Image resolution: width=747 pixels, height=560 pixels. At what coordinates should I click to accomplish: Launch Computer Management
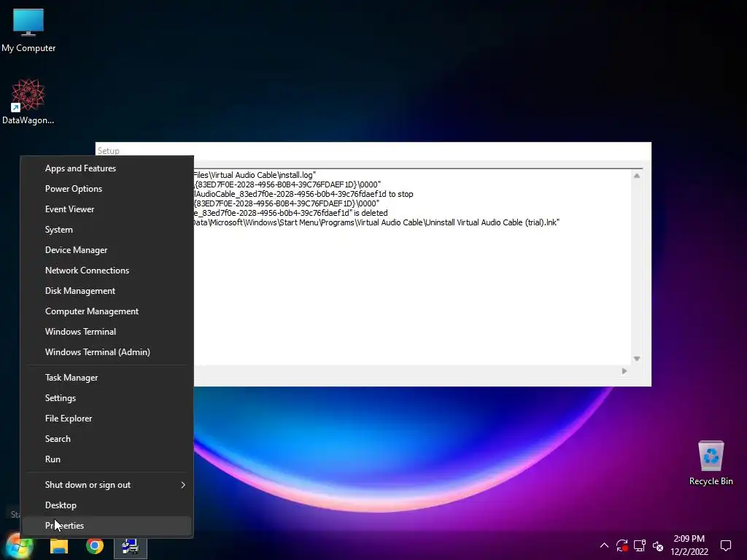107,311
